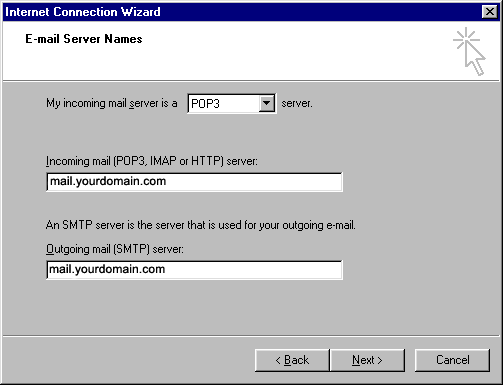Image resolution: width=503 pixels, height=385 pixels.
Task: Click the Outgoing mail SMTP server field
Action: [x=194, y=270]
